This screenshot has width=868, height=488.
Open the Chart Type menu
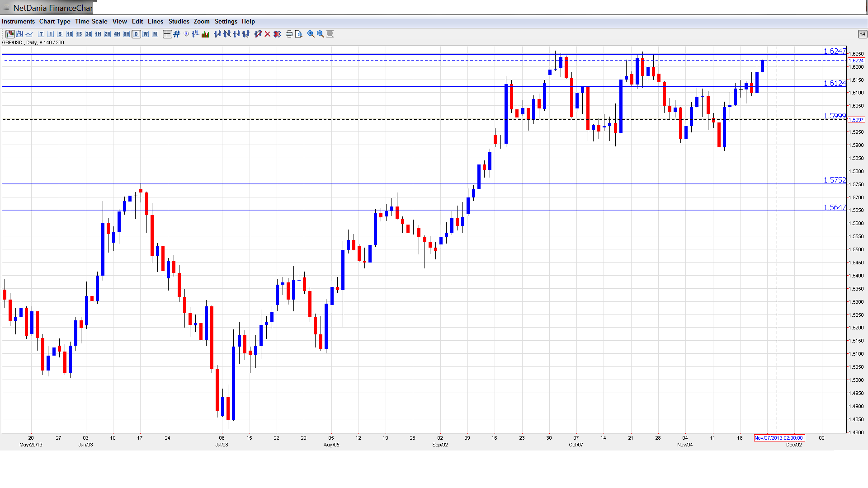click(55, 21)
